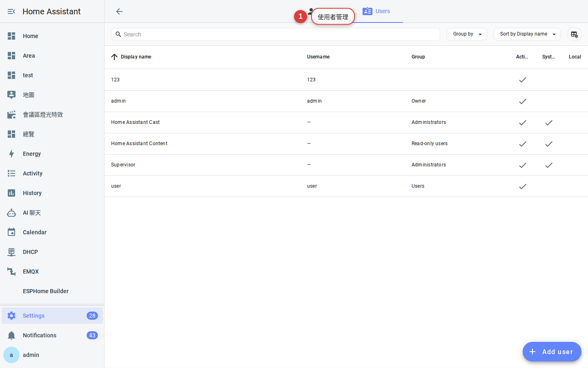The height and width of the screenshot is (368, 588).
Task: Click the Active checkmark in the admin row
Action: tap(523, 101)
